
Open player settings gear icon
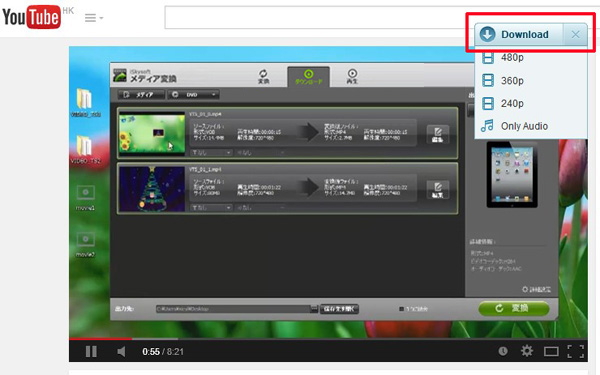[527, 351]
